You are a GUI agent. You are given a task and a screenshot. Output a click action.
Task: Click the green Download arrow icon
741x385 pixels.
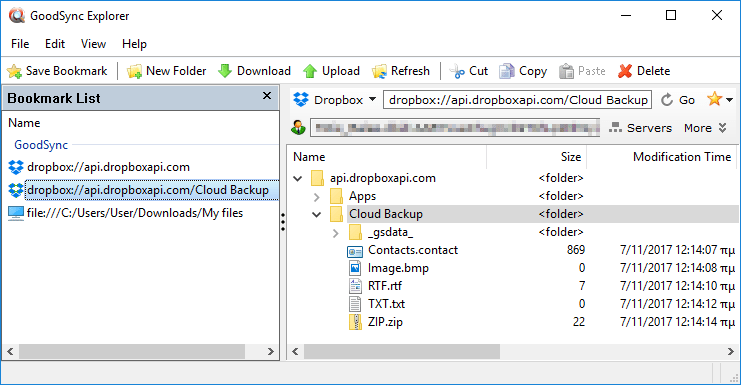point(225,71)
